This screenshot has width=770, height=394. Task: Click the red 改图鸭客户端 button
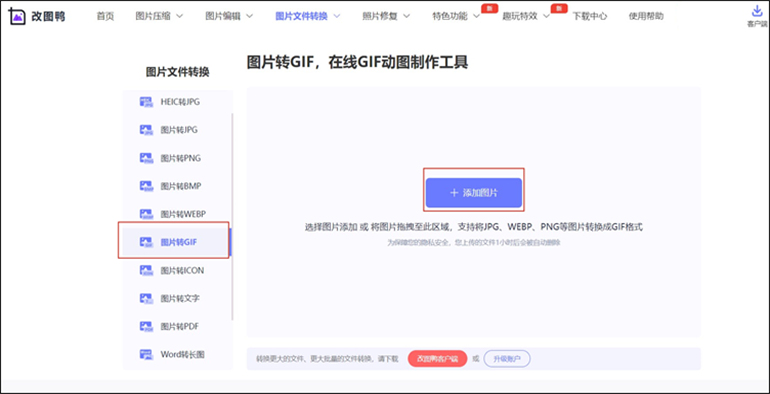pyautogui.click(x=437, y=359)
